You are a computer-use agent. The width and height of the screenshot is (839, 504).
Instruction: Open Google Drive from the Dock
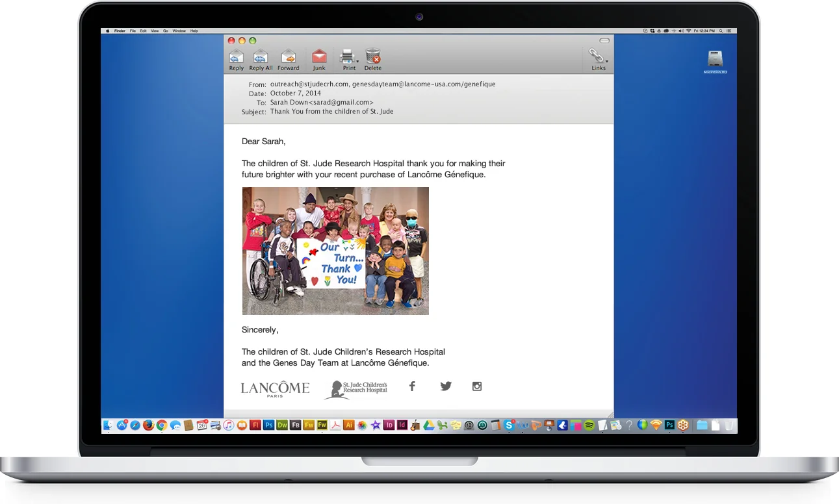tap(429, 425)
